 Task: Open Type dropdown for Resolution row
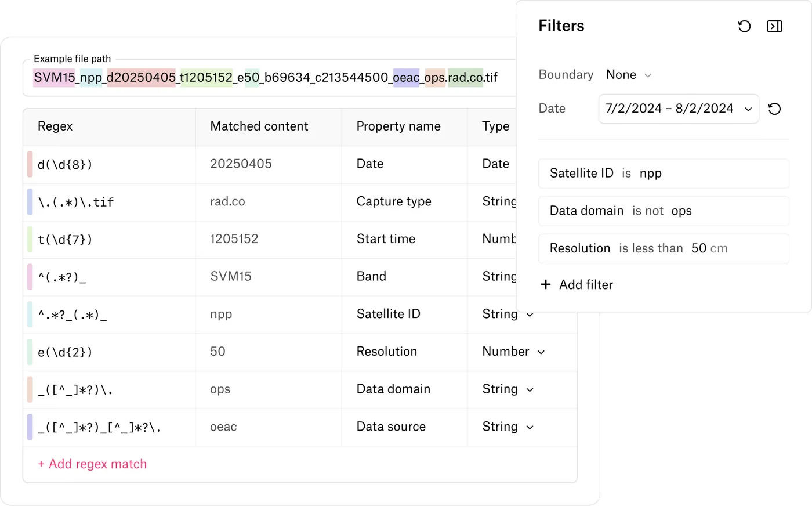(x=514, y=352)
